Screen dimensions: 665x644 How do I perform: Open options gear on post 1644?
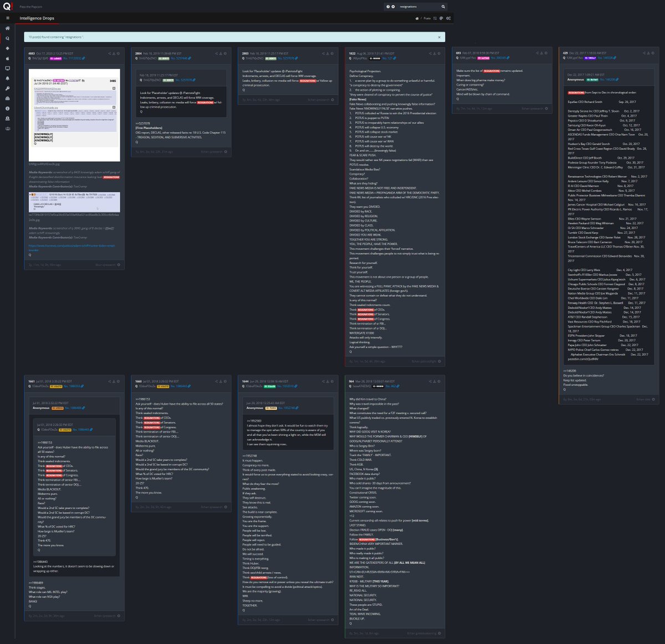point(332,381)
